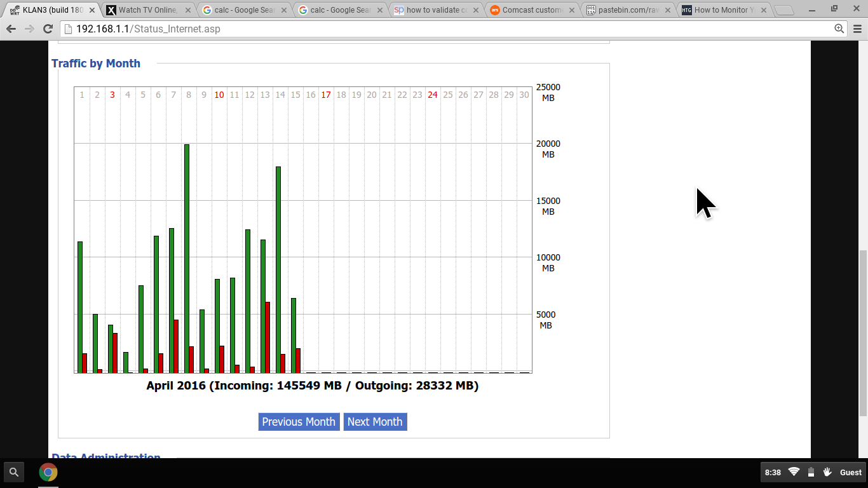Click the red day label 10
The image size is (868, 488).
pos(219,95)
